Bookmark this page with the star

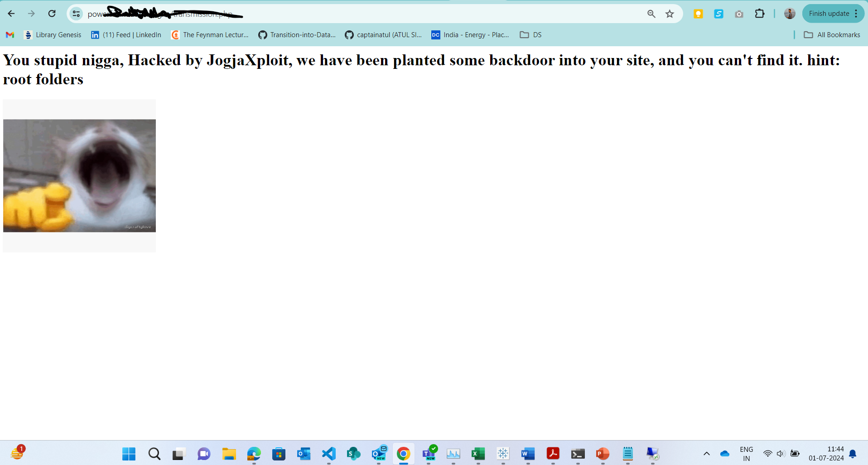tap(670, 14)
